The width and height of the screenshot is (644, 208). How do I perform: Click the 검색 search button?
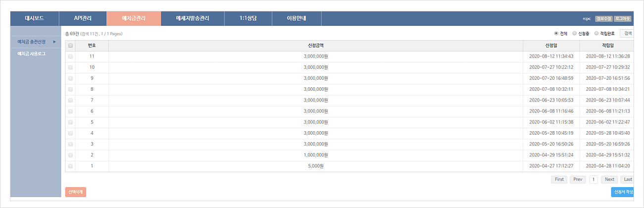tap(627, 33)
